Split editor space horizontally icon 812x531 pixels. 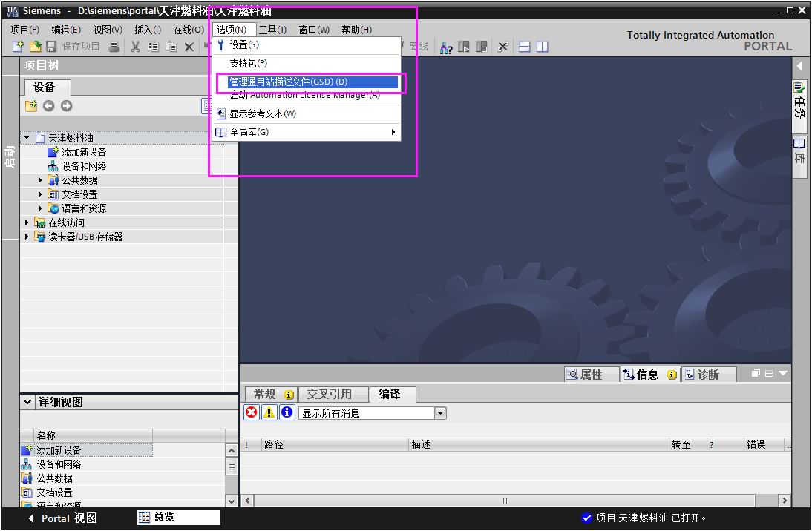point(525,47)
